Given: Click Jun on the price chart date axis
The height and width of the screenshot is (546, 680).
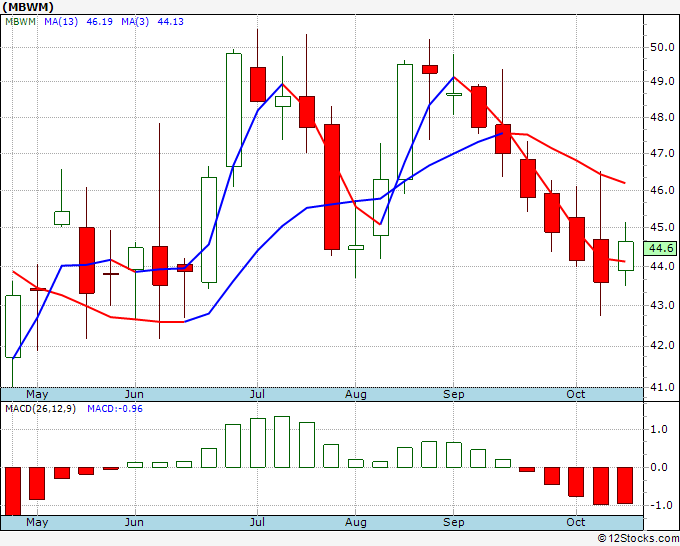Looking at the screenshot, I should click(x=134, y=394).
